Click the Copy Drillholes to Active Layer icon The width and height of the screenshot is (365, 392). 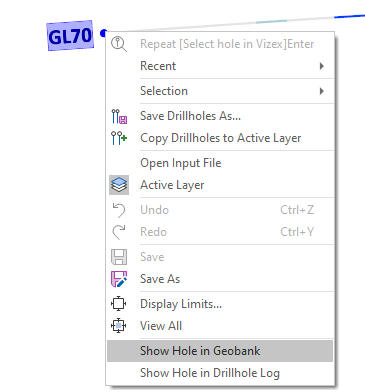click(x=119, y=138)
